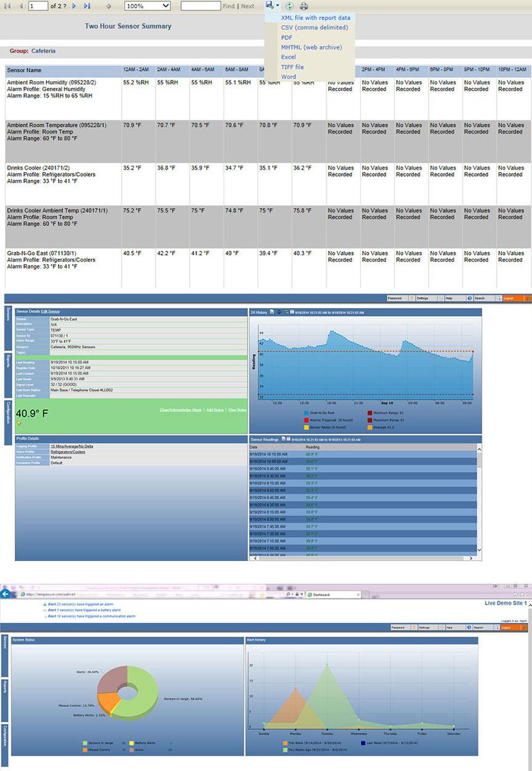
Task: Click calendar icon in Sensor Readings header
Action: tap(289, 438)
